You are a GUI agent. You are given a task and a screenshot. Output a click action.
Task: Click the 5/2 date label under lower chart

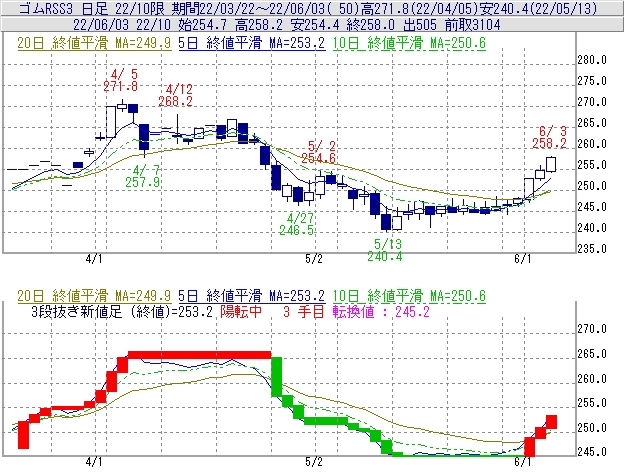[x=314, y=462]
